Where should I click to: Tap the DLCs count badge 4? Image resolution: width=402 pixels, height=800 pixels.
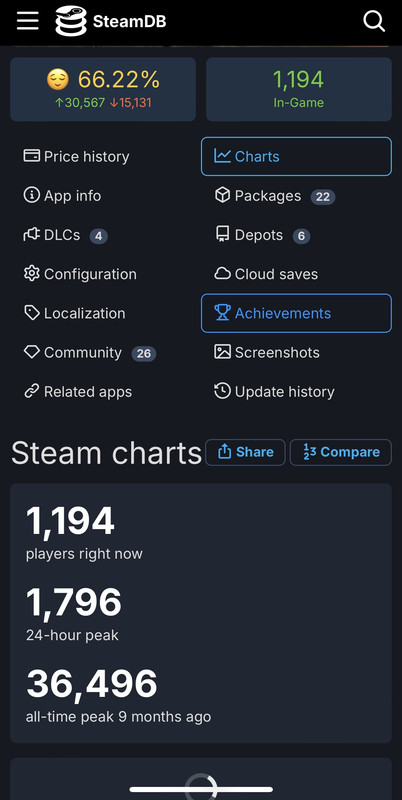tap(99, 236)
